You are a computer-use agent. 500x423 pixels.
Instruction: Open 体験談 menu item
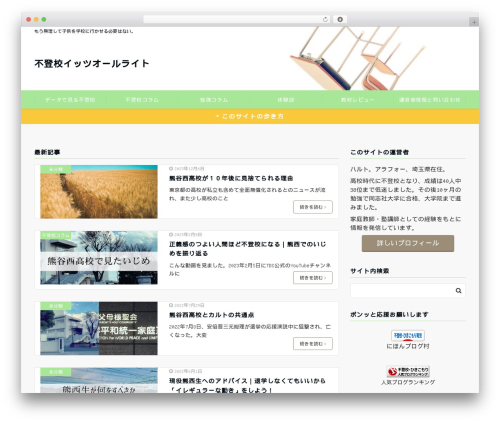click(286, 100)
